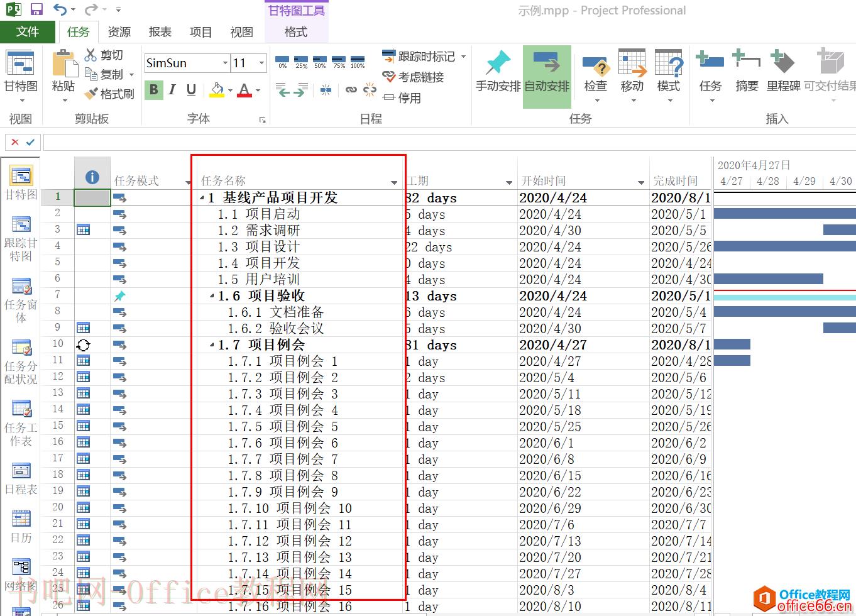Open the SimSun font name dropdown
Viewport: 856px width, 616px height.
click(x=225, y=63)
